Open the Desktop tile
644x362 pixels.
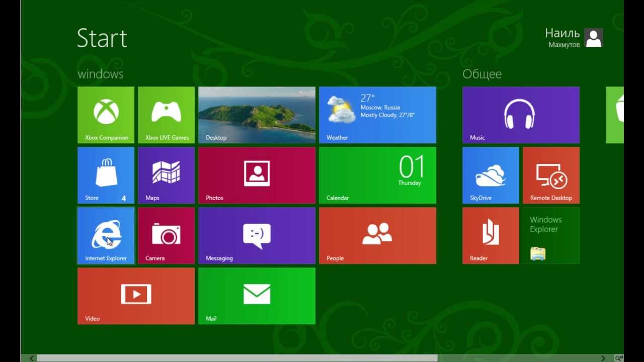[257, 115]
